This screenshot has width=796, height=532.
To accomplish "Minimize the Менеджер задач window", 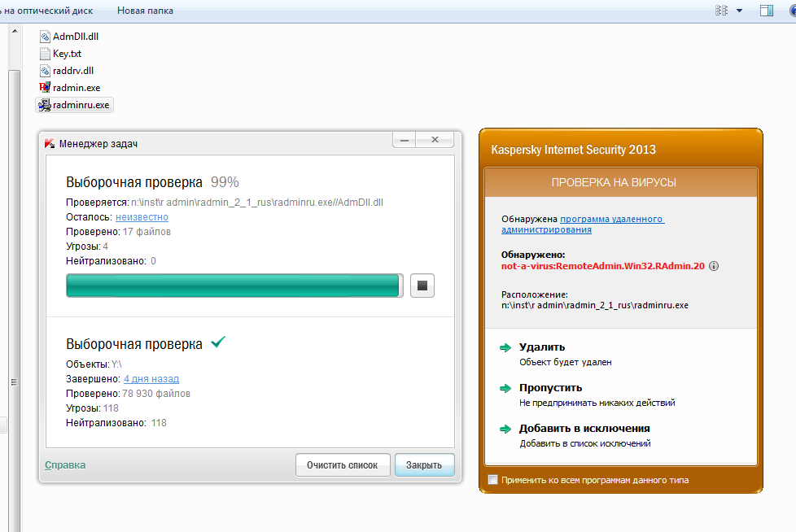I will 405,140.
